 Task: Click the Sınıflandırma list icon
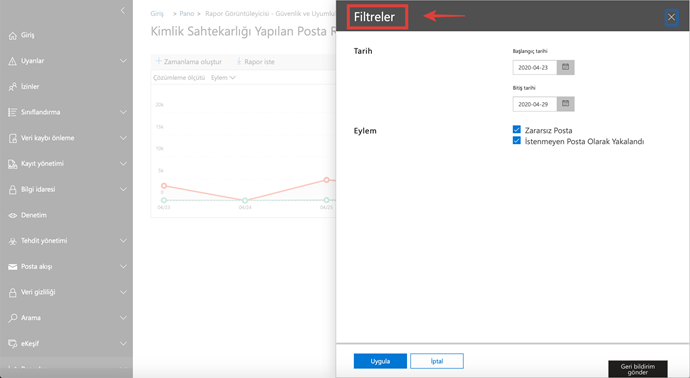click(13, 112)
